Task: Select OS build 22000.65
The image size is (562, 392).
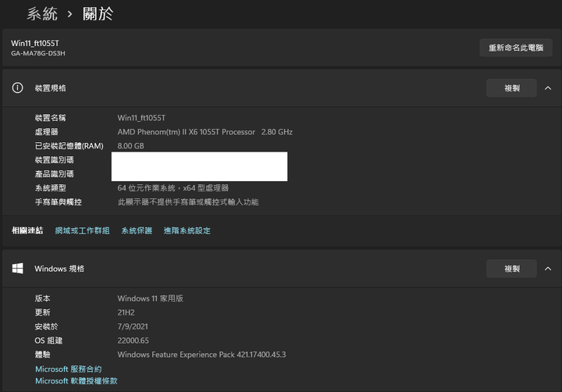Action: (x=133, y=340)
